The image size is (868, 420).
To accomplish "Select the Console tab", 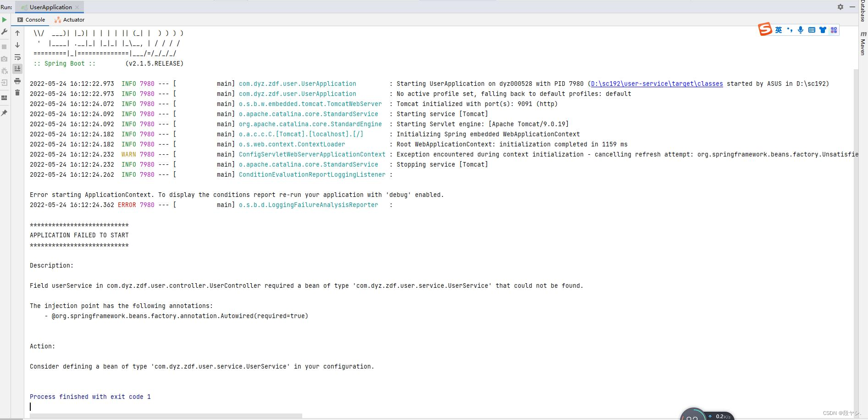I will point(31,20).
